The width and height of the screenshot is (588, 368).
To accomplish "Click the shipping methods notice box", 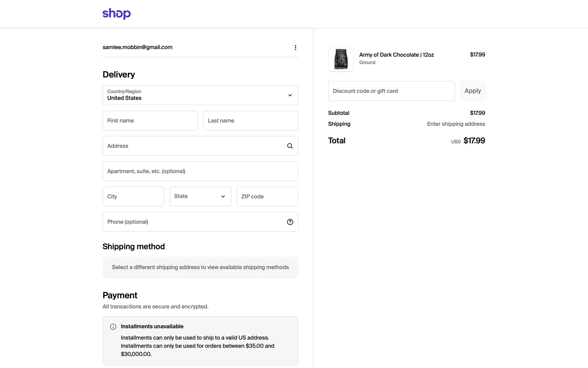I will coord(200,267).
